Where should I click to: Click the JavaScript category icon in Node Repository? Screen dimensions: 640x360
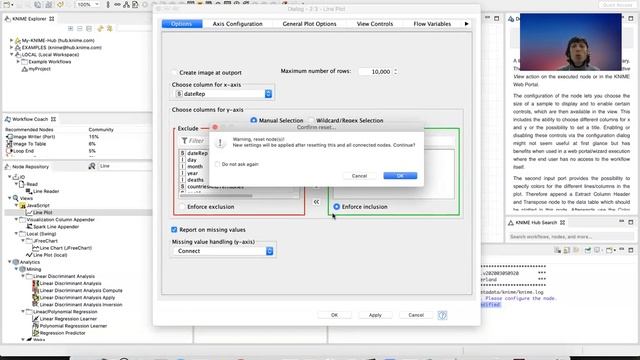22,205
